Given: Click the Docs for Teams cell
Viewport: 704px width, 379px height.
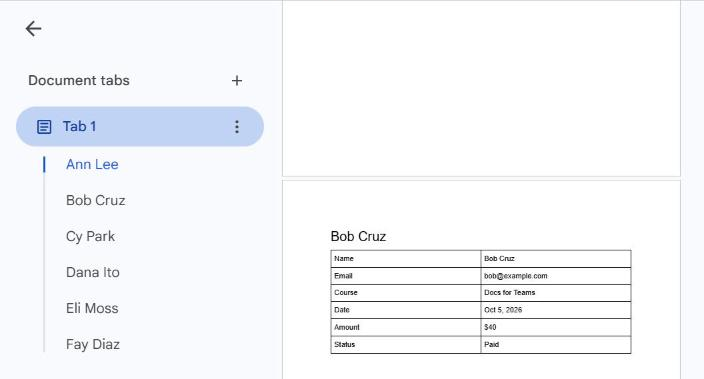Looking at the screenshot, I should click(556, 293).
